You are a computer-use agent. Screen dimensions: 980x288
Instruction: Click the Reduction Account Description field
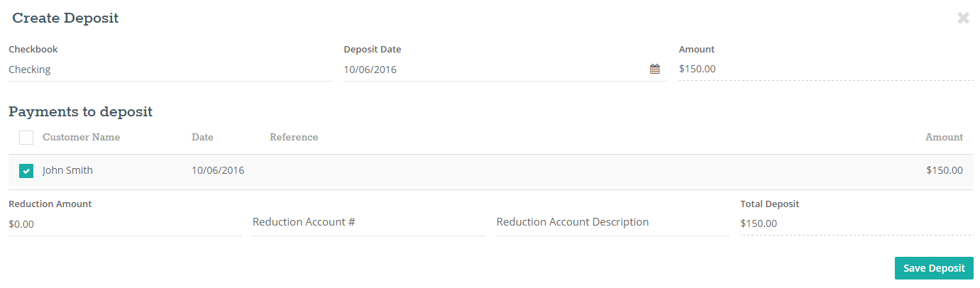(612, 223)
